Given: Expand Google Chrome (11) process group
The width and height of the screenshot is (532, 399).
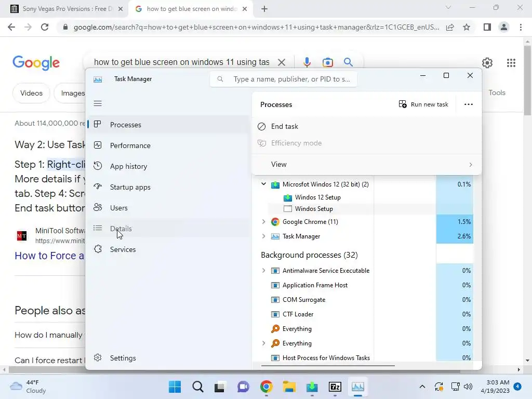Looking at the screenshot, I should coord(263,221).
